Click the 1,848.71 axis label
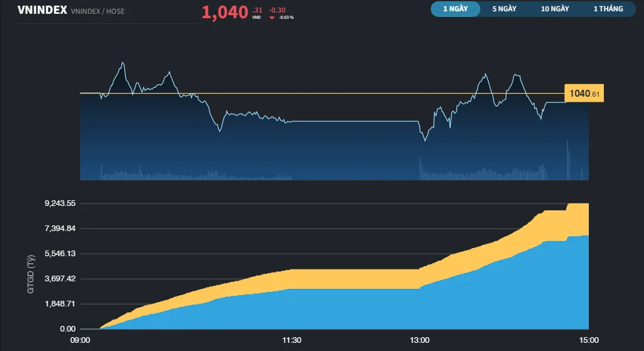The image size is (644, 351). coord(60,304)
